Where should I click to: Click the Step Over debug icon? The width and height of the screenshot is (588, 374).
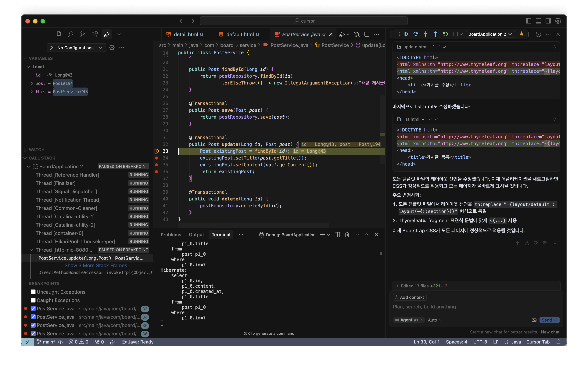(x=416, y=34)
